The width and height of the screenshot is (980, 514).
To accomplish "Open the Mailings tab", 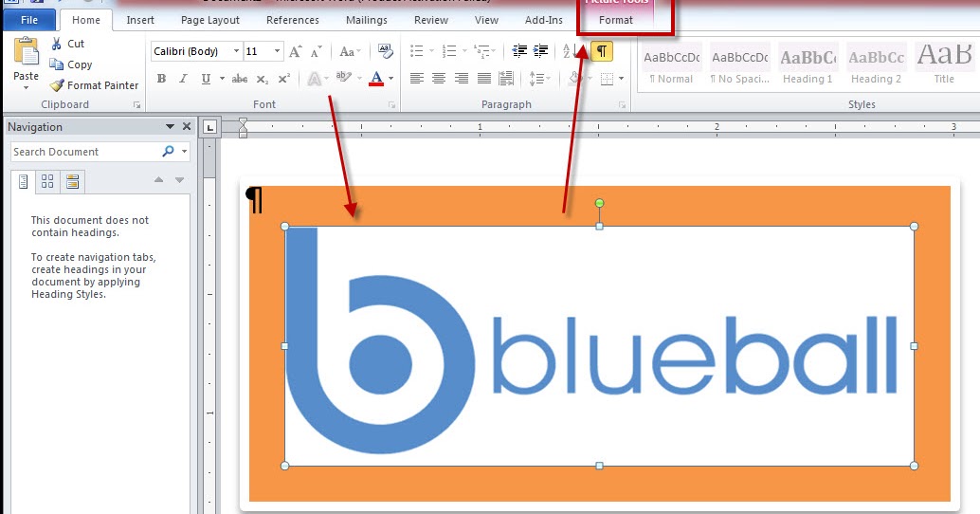I will click(x=366, y=20).
